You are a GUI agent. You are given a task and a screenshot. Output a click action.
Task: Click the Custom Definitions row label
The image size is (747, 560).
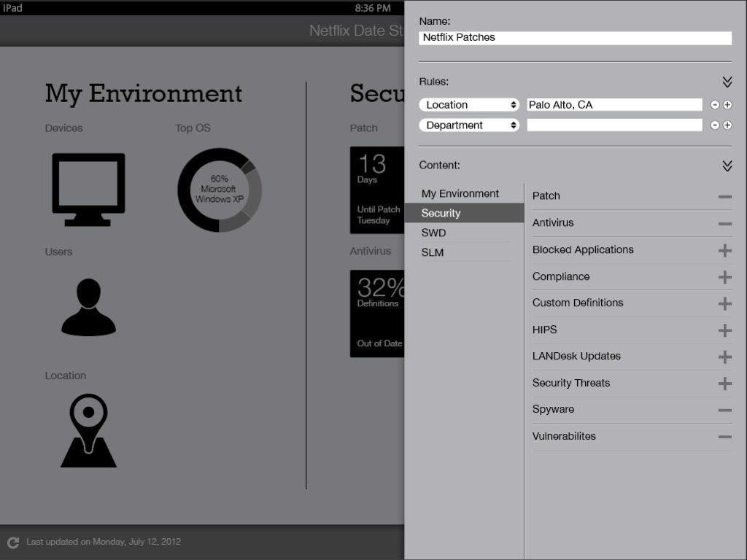coord(578,303)
